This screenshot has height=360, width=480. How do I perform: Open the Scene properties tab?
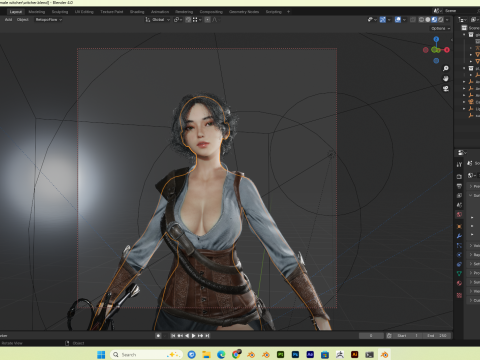pos(459,205)
